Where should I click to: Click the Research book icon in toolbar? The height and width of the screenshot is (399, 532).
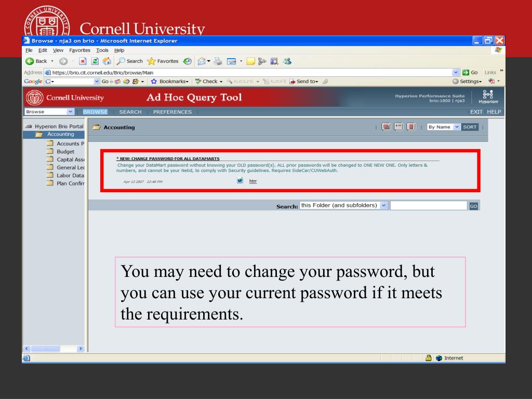point(274,61)
